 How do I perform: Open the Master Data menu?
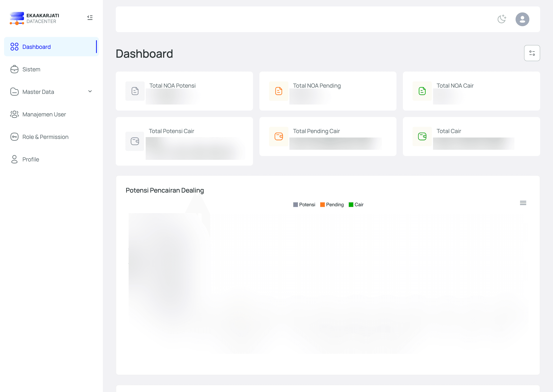[x=51, y=92]
